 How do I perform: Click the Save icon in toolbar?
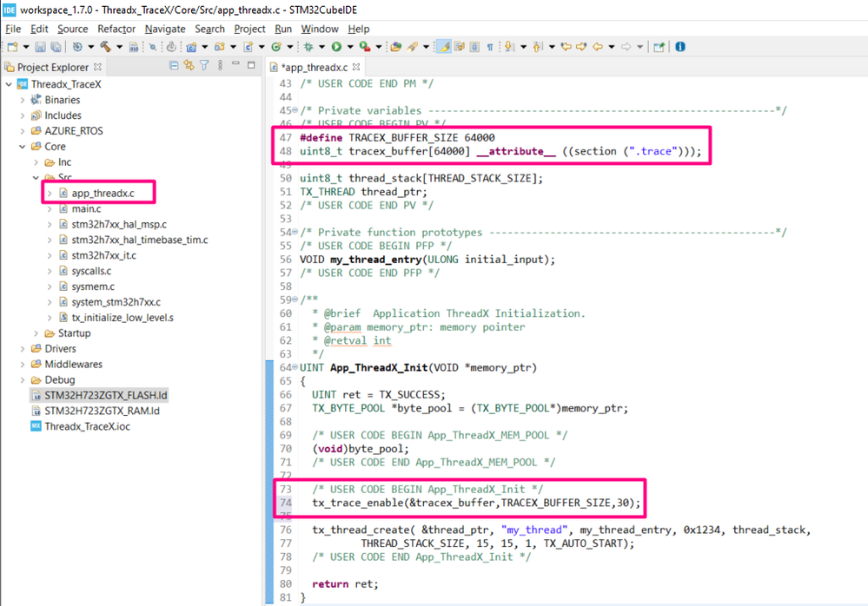(41, 47)
